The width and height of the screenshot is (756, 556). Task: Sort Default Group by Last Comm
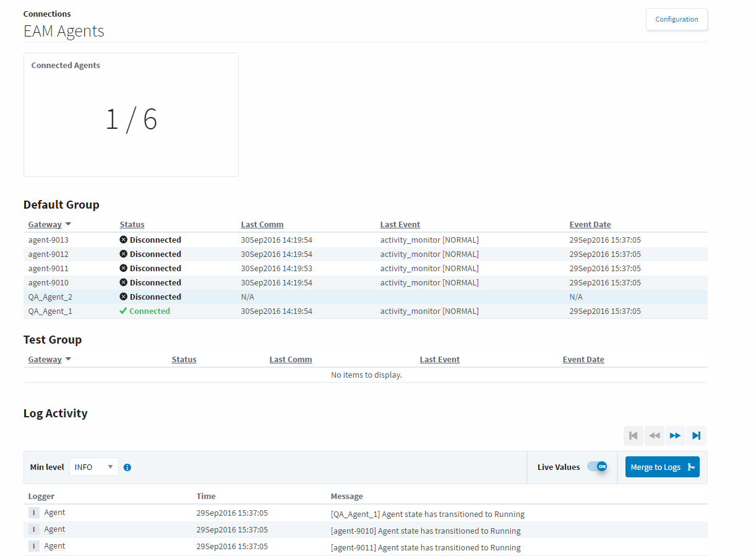pyautogui.click(x=262, y=225)
